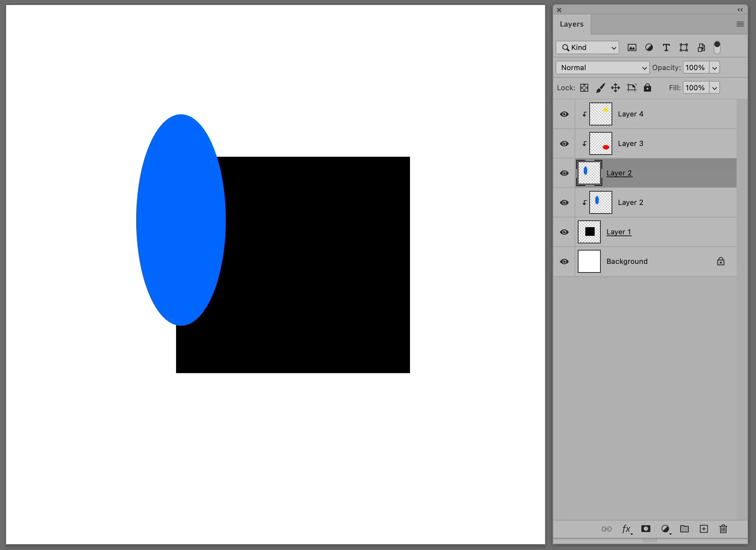Click the lock all padlock icon

pyautogui.click(x=647, y=88)
